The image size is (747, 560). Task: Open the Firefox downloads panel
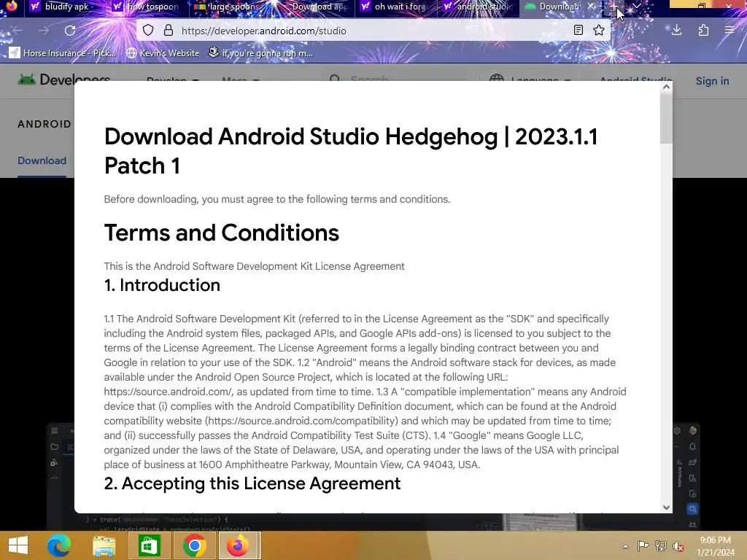point(676,31)
